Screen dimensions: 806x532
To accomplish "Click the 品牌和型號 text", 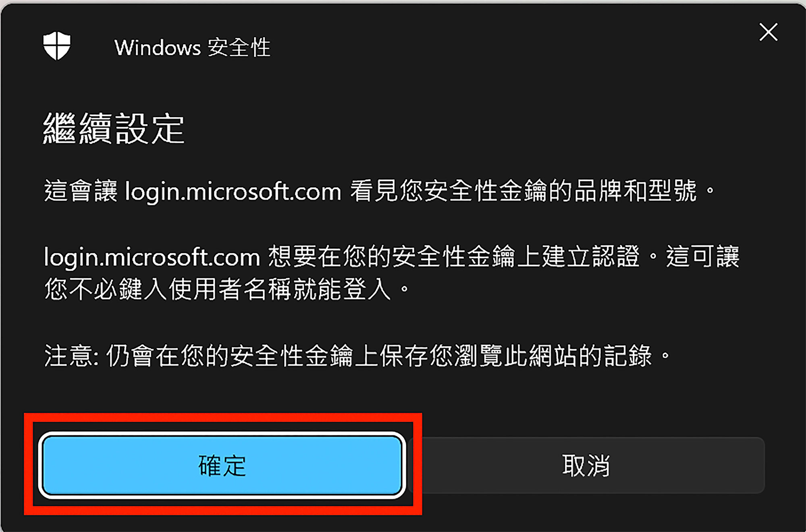I will [x=635, y=191].
